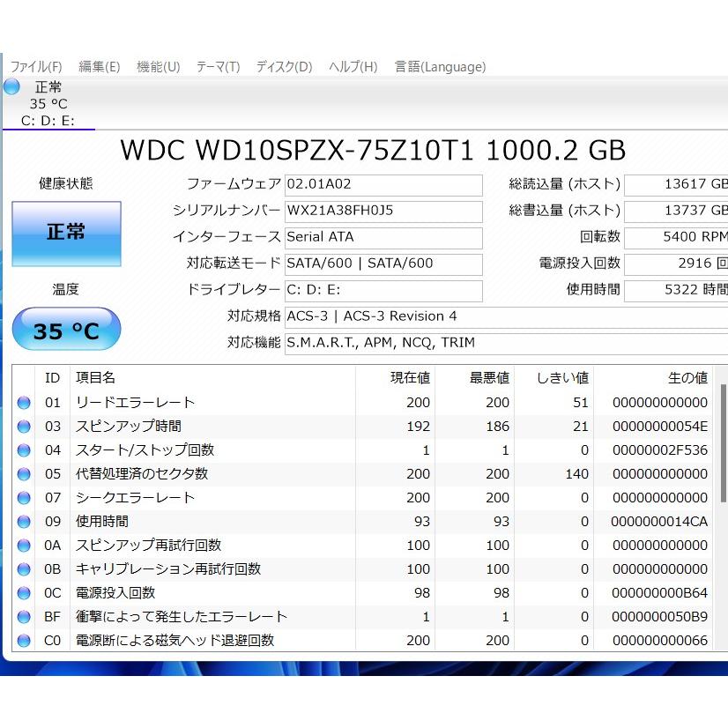Click the 35°C temperature button

[x=65, y=329]
